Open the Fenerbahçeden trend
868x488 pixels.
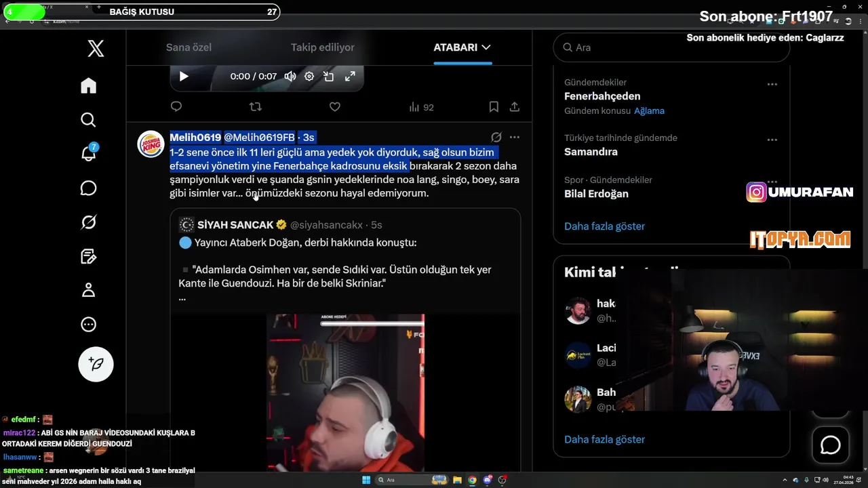[x=602, y=96]
